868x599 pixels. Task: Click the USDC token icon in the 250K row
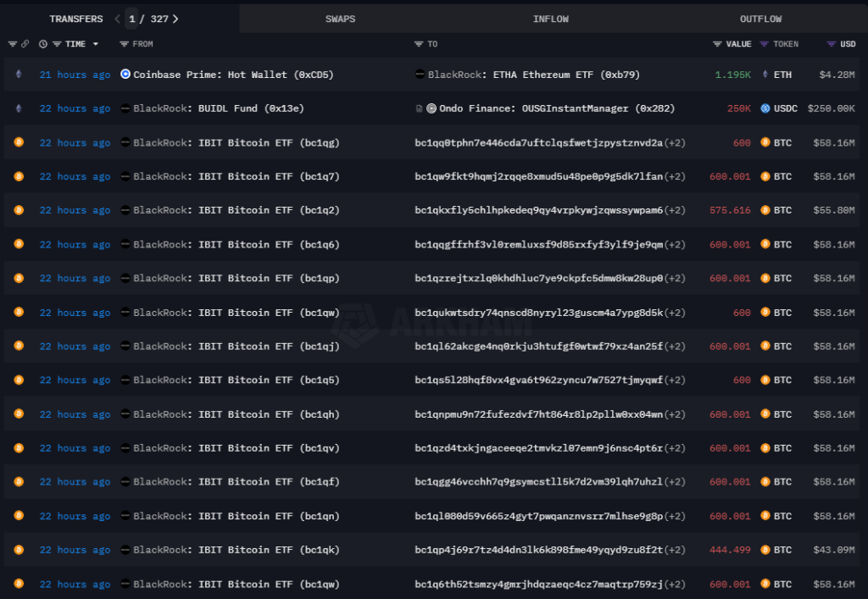(765, 108)
